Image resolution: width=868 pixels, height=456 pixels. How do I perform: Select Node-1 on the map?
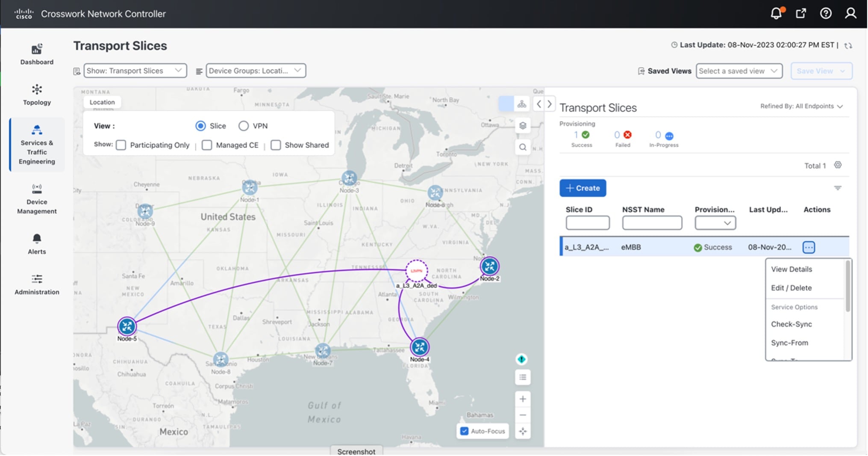point(250,187)
